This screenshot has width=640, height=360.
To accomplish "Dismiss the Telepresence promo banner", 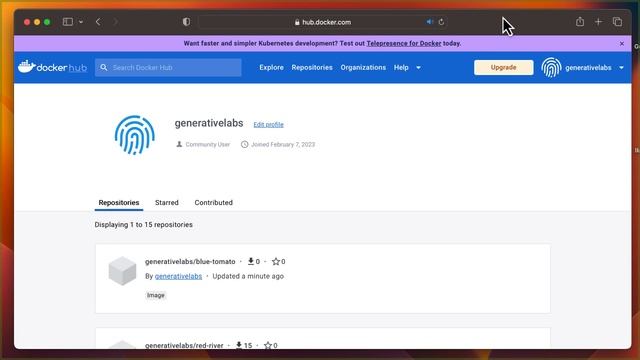I will click(622, 43).
